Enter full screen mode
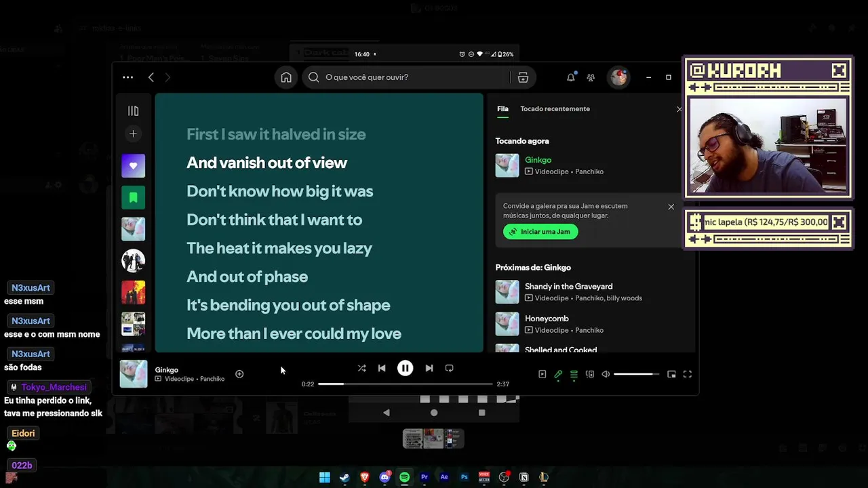This screenshot has width=868, height=488. click(687, 374)
